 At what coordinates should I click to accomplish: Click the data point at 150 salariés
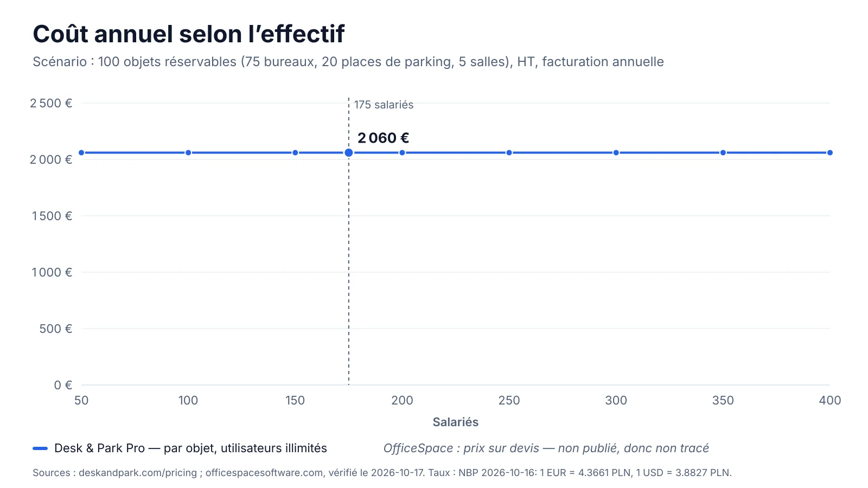point(295,153)
